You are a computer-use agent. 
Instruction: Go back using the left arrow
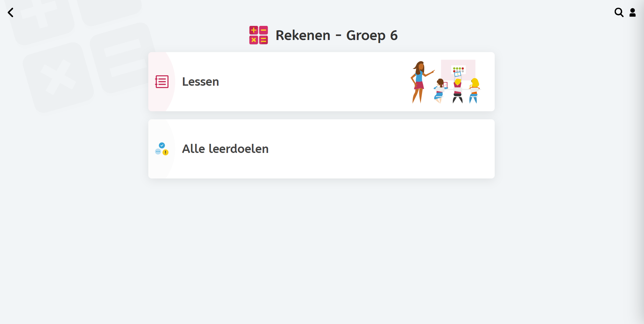11,13
